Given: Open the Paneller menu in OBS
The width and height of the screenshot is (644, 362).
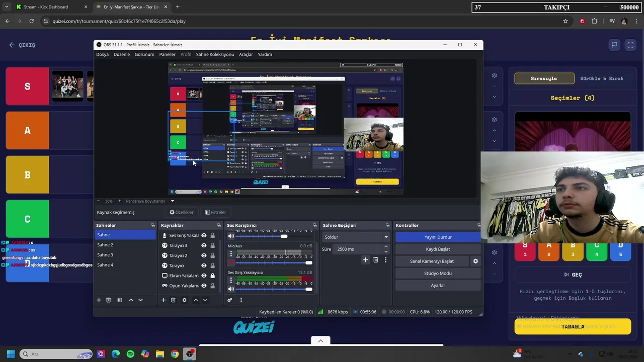Looking at the screenshot, I should pos(168,54).
